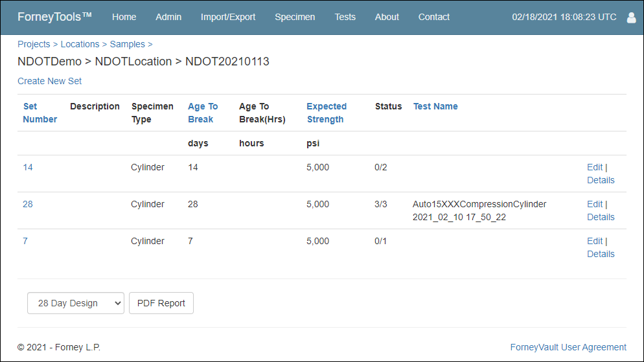Image resolution: width=644 pixels, height=362 pixels.
Task: Open the Admin menu
Action: (x=168, y=17)
